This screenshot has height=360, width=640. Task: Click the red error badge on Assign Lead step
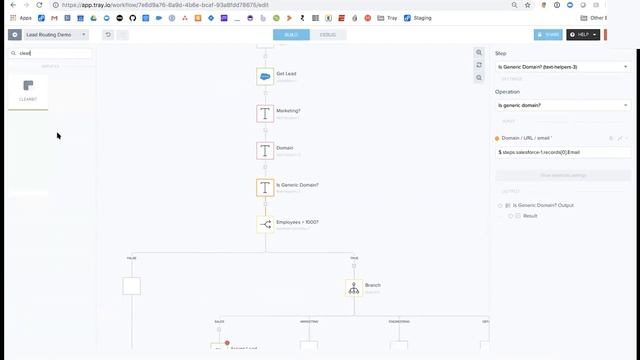227,343
